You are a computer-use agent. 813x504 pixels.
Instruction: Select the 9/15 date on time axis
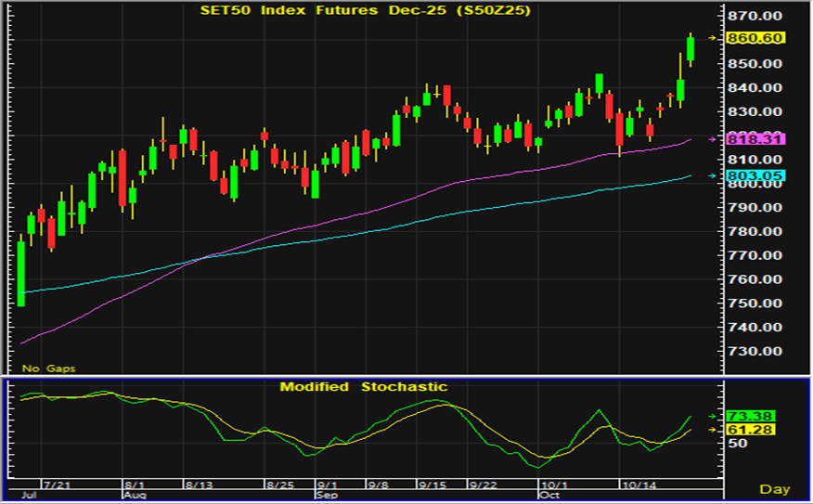click(x=432, y=485)
